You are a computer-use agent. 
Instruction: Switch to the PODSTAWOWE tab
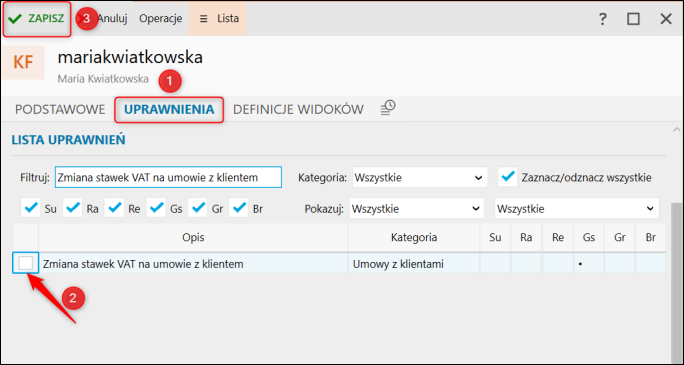point(60,109)
